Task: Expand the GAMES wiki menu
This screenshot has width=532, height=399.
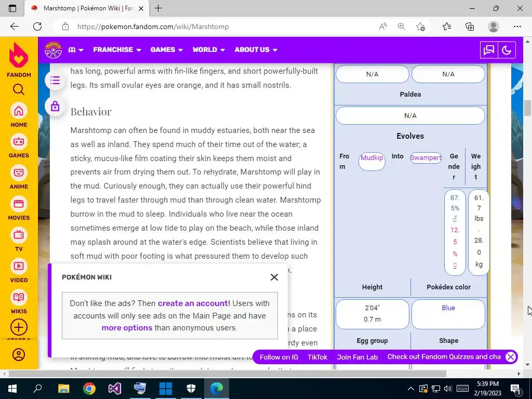Action: pos(167,49)
